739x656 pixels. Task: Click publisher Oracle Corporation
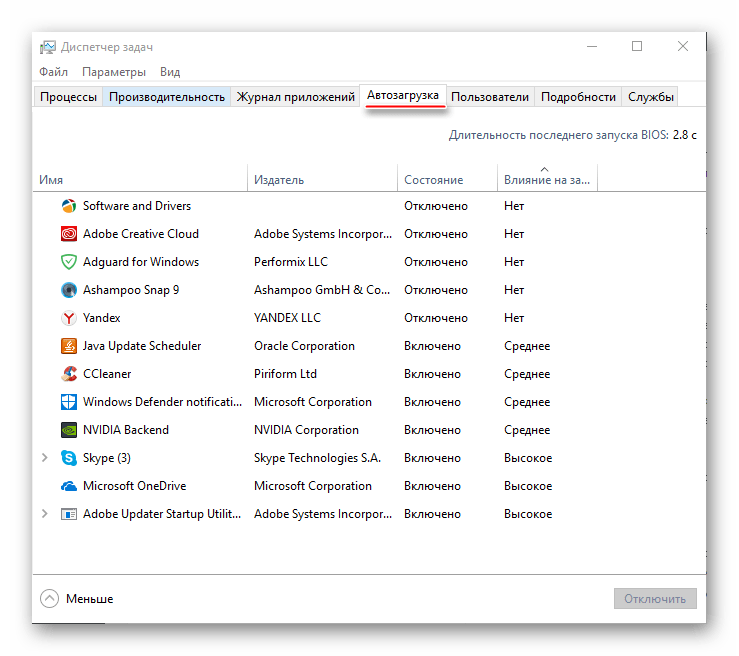coord(304,346)
